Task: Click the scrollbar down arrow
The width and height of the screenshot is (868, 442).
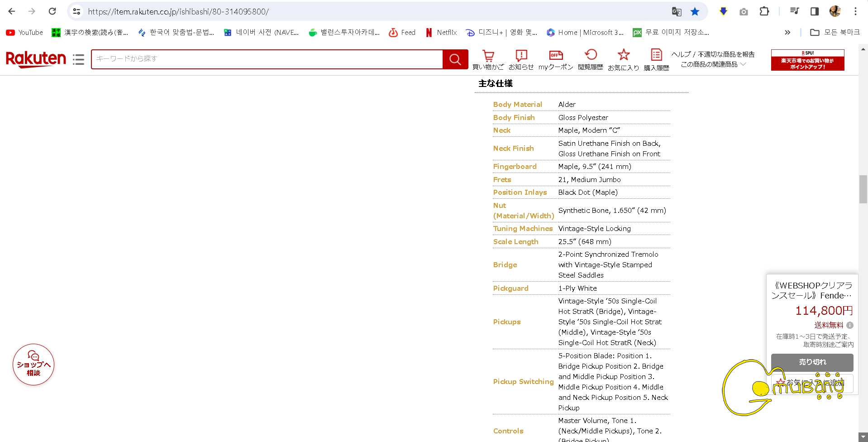Action: [863, 437]
